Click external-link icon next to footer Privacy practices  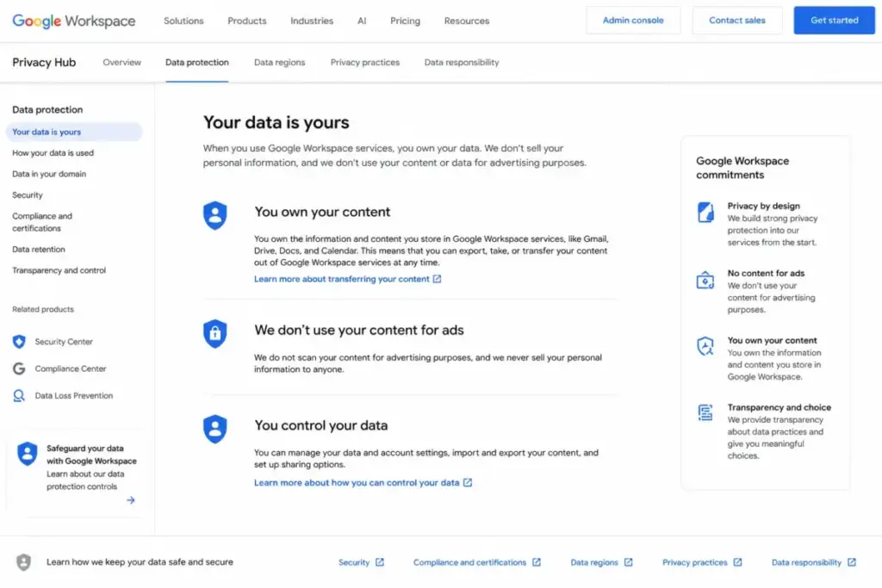tap(737, 562)
